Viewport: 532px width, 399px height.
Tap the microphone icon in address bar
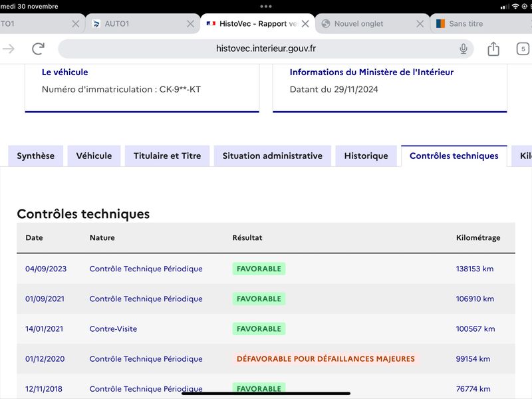click(x=463, y=49)
